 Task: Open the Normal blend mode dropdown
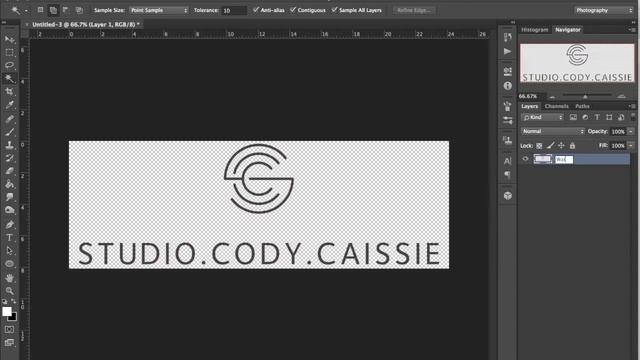pos(553,131)
